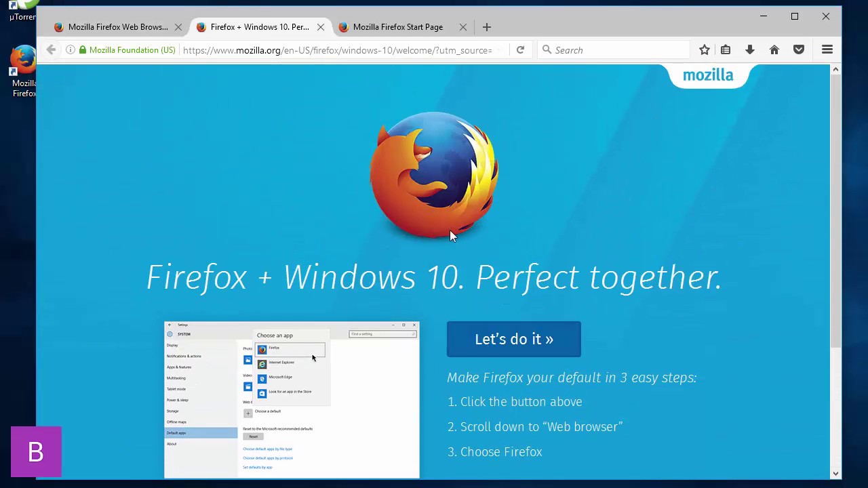Click step 2 Scroll down to Web browser
The width and height of the screenshot is (868, 488).
coord(535,427)
